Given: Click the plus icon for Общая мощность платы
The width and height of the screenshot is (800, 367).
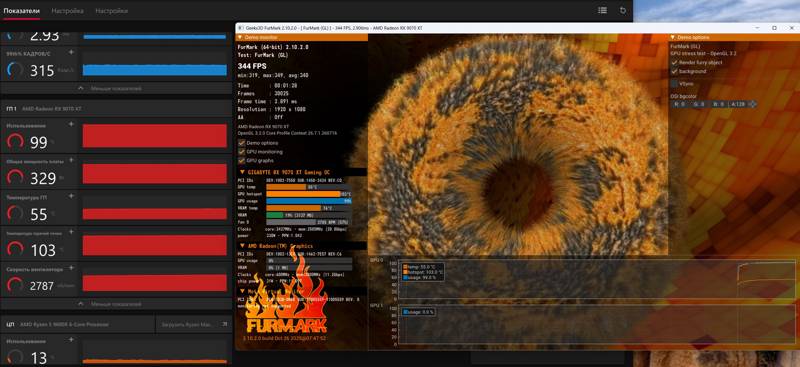Looking at the screenshot, I should click(x=71, y=160).
